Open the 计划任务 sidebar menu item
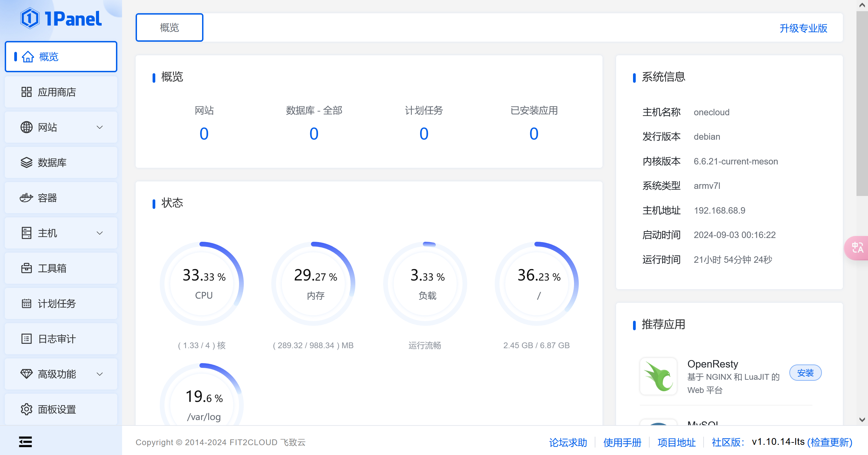Image resolution: width=868 pixels, height=455 pixels. click(61, 303)
